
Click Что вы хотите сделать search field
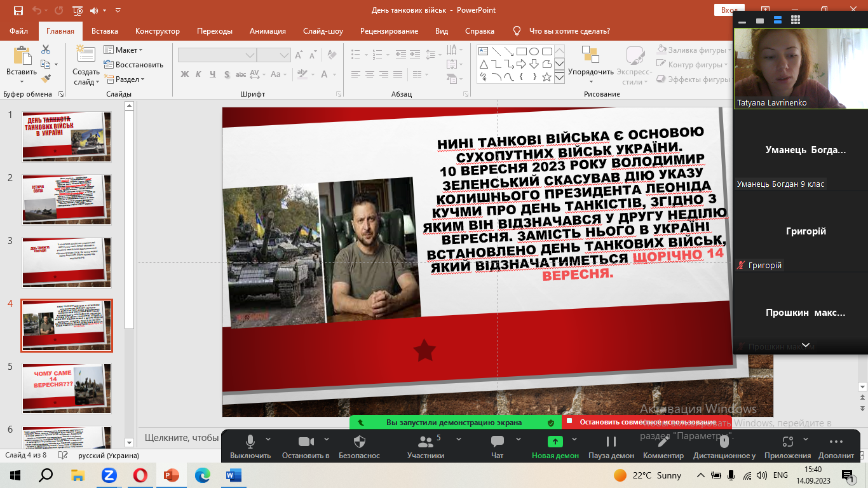(x=569, y=31)
